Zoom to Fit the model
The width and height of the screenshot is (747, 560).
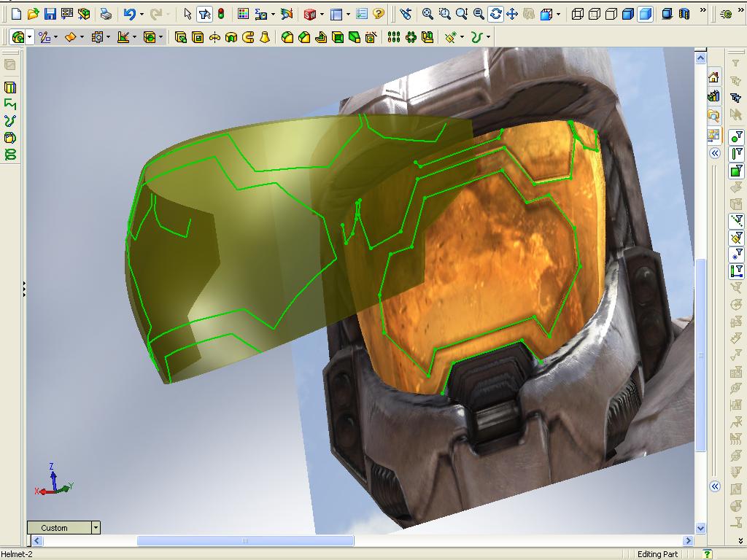pyautogui.click(x=427, y=14)
